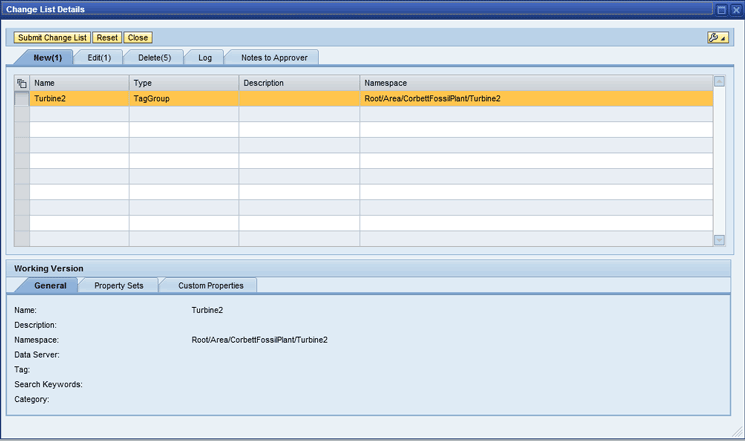745x441 pixels.
Task: Switch to Custom Properties tab
Action: [x=210, y=285]
